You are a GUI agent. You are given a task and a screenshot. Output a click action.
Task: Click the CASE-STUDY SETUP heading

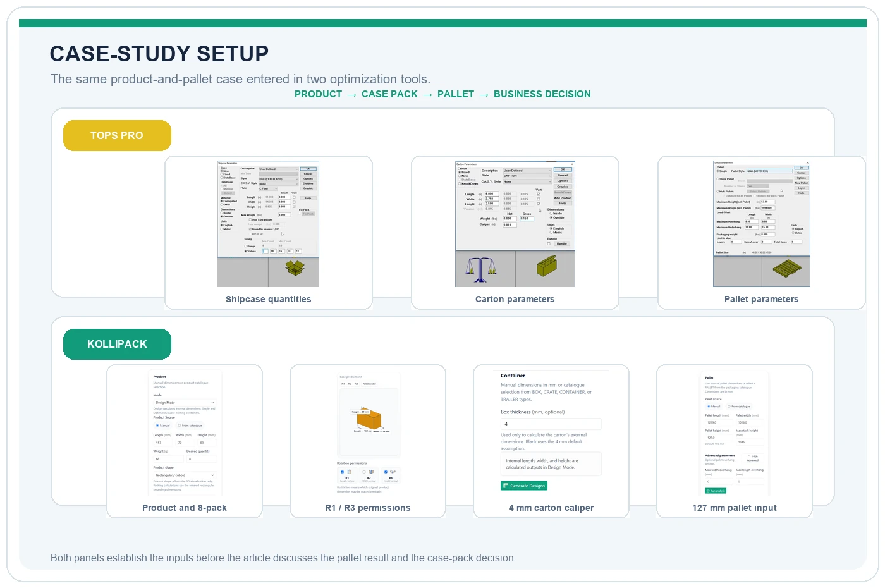click(159, 54)
